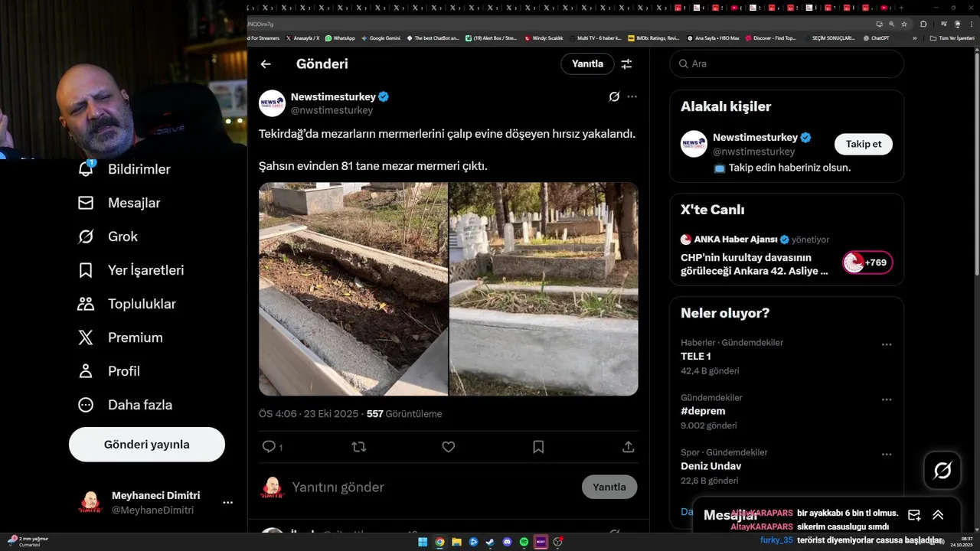This screenshot has width=980, height=551.
Task: Focus the Yanıtını gönder reply field
Action: point(433,487)
